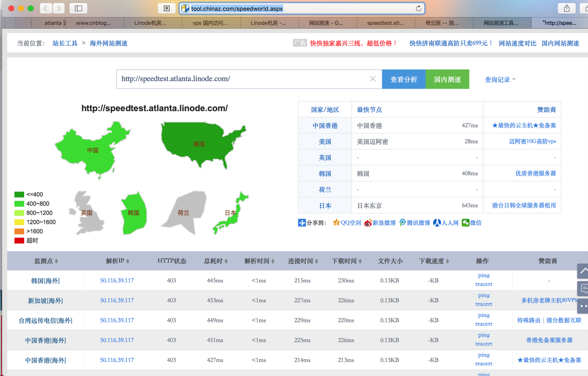Share to 新浪微博
The image size is (588, 376).
380,223
